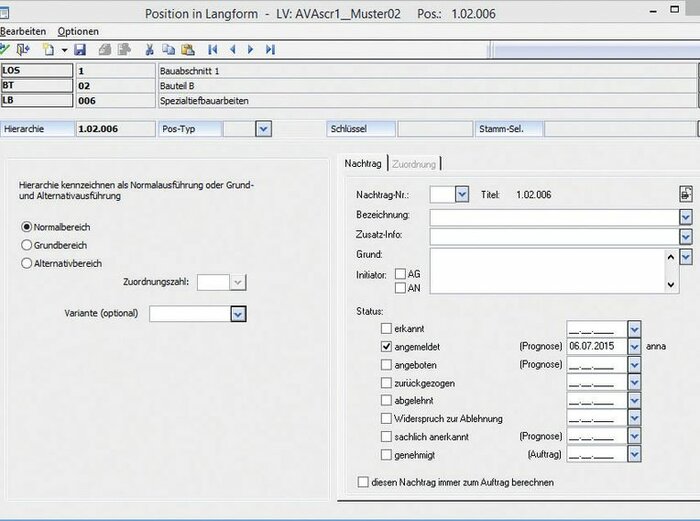Open date picker for angemeldet date

point(634,346)
